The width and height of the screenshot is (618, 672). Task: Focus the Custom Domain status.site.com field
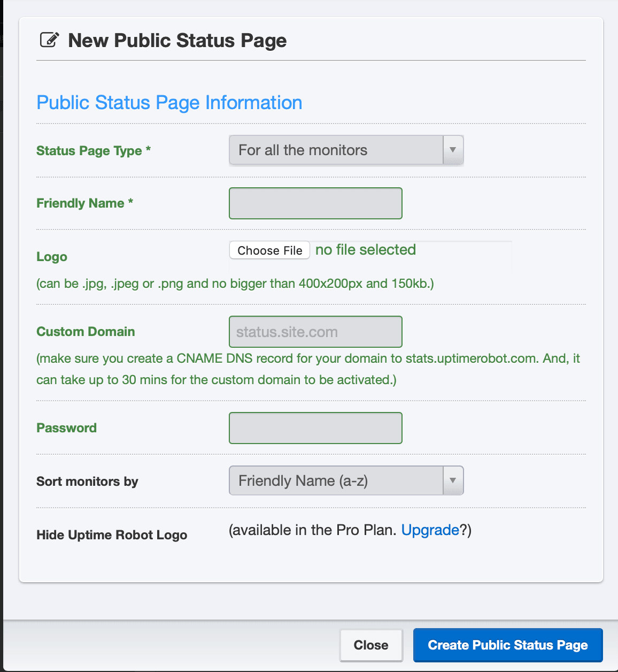[315, 332]
